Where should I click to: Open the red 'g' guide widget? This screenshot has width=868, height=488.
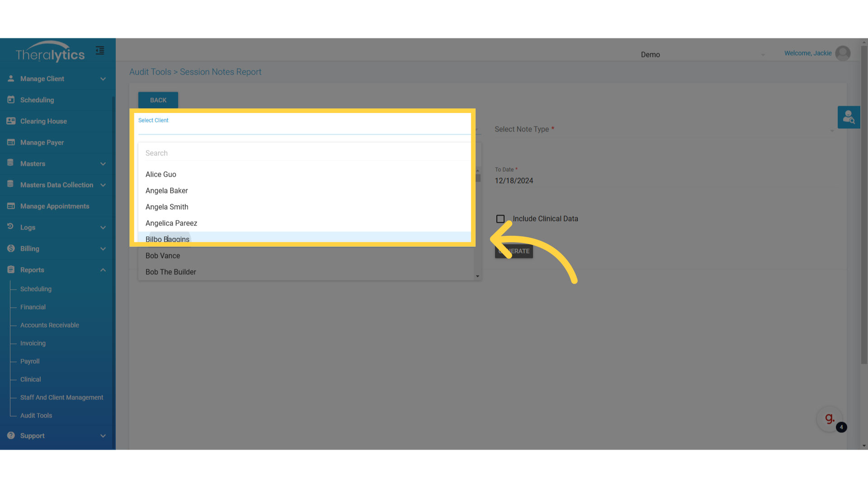pyautogui.click(x=830, y=419)
